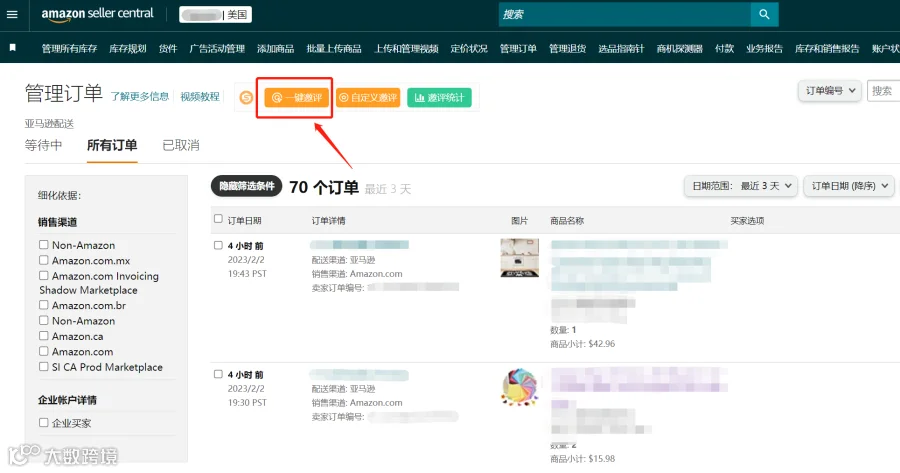The height and width of the screenshot is (473, 900).
Task: Click the 自定义邀评 button
Action: pyautogui.click(x=368, y=98)
